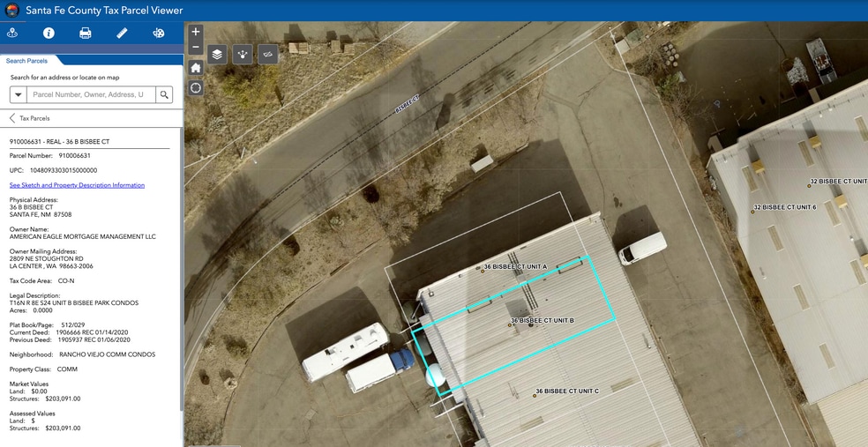Image resolution: width=868 pixels, height=447 pixels.
Task: Go back to Tax Parcels list
Action: (12, 118)
